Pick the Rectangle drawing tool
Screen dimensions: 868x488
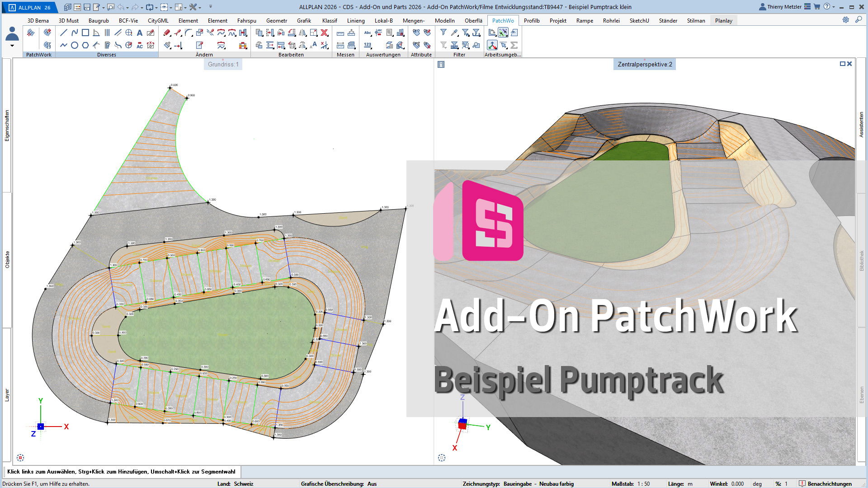point(85,33)
